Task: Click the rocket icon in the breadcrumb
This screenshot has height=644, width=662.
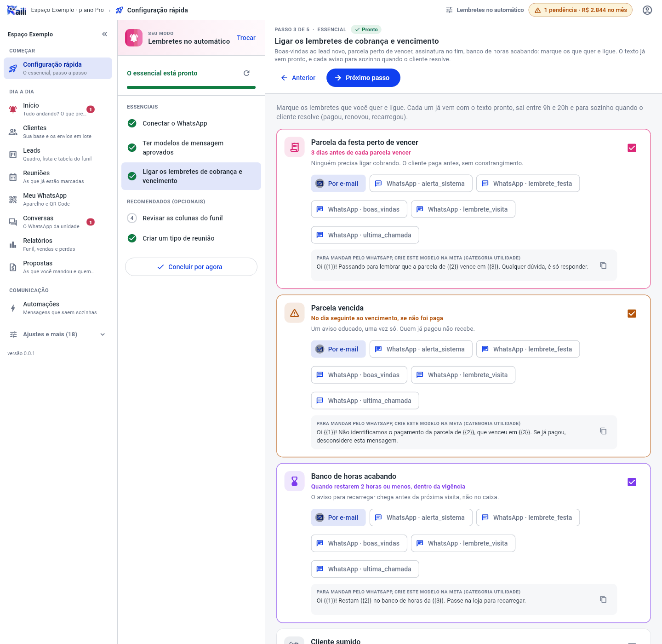Action: click(120, 10)
